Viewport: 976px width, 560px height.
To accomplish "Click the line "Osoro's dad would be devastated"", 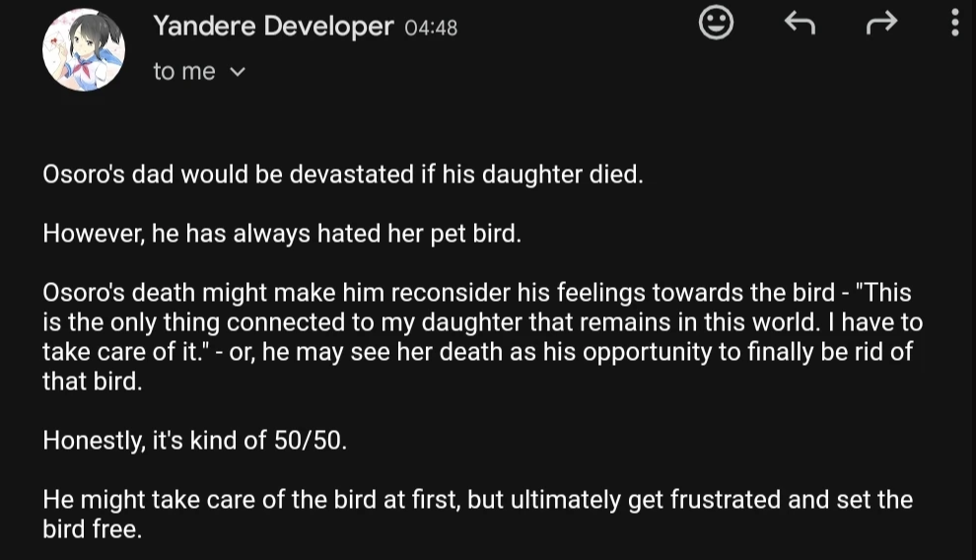I will tap(342, 175).
